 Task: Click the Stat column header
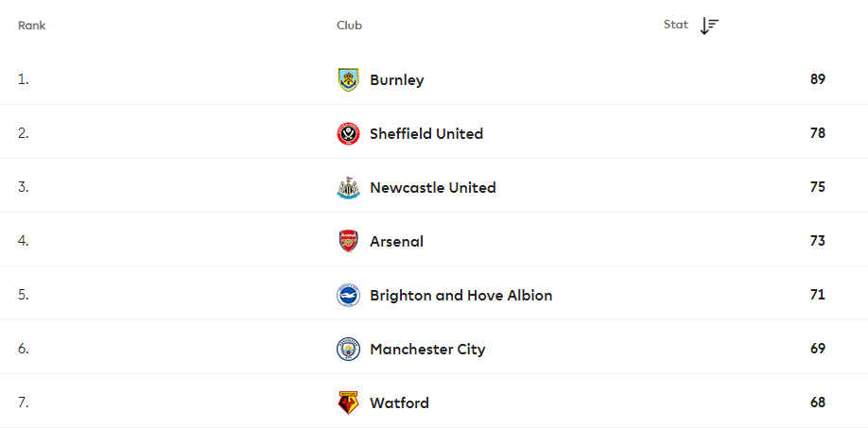pos(676,25)
